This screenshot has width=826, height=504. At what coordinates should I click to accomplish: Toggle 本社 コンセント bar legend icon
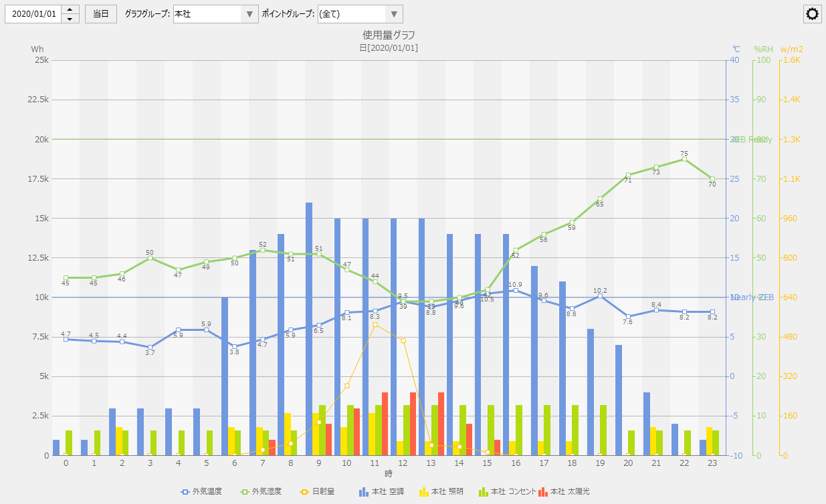pyautogui.click(x=483, y=492)
